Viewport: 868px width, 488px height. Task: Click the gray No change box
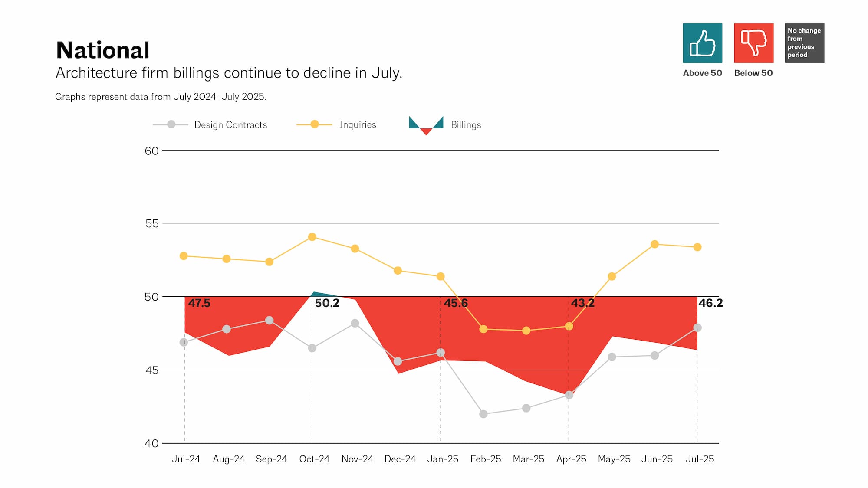[804, 43]
